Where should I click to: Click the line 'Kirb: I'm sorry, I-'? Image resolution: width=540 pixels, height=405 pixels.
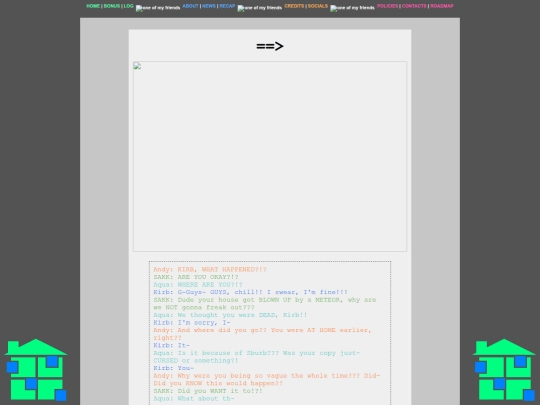pos(191,322)
